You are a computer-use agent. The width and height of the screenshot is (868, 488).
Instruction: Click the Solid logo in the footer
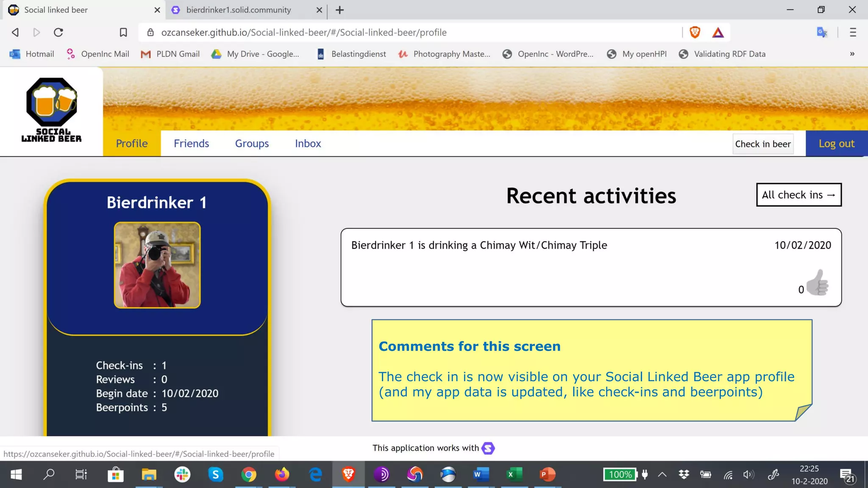(x=488, y=448)
